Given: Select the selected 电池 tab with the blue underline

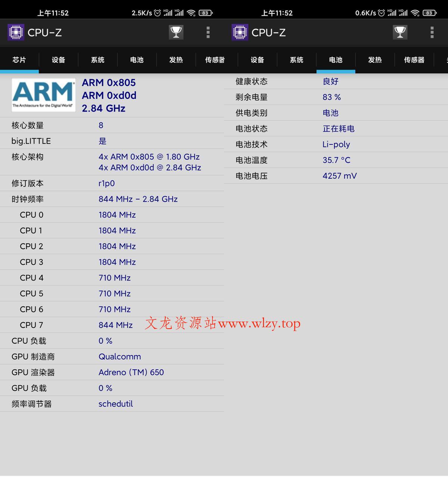Looking at the screenshot, I should coord(336,60).
